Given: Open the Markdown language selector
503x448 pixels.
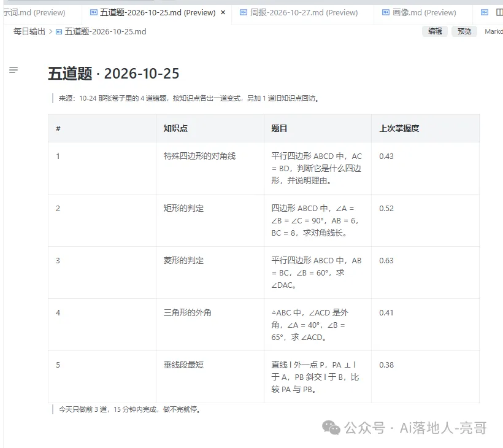Looking at the screenshot, I should click(494, 31).
